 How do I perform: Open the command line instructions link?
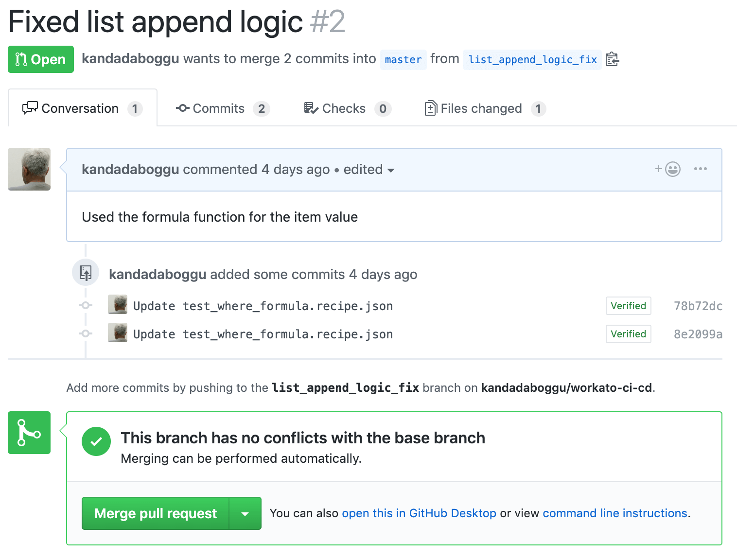coord(615,513)
